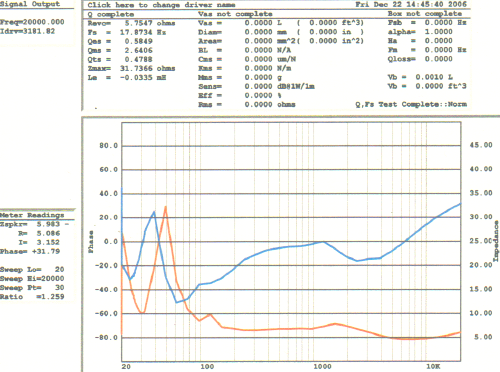Select the alpha= 1.0000 field
Screen dimensions: 500x372
point(420,32)
